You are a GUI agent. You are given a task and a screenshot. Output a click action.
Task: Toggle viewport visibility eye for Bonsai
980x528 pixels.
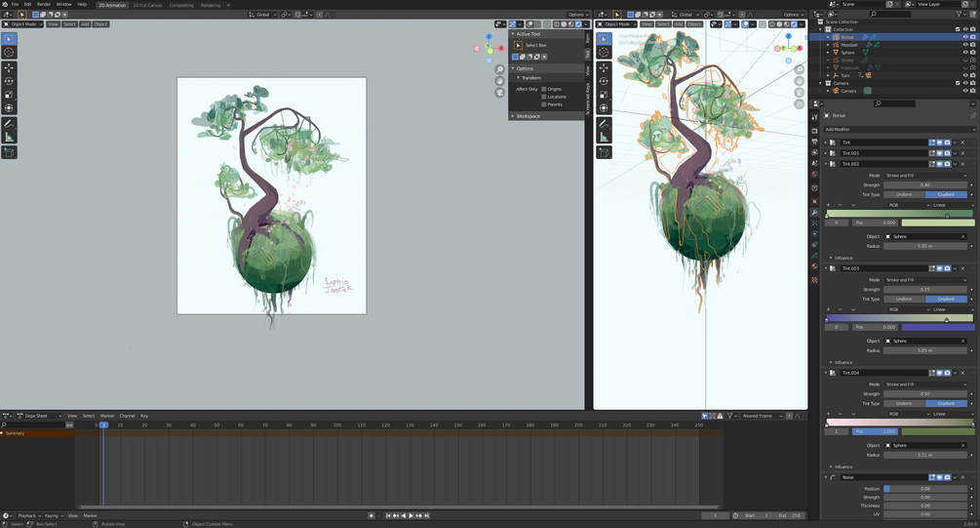pyautogui.click(x=965, y=37)
